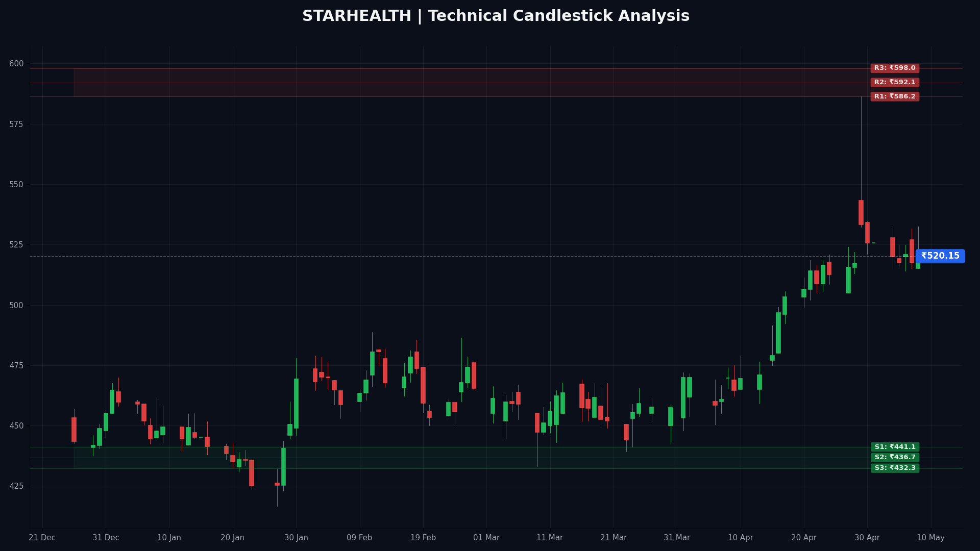Click the 31 Mar date label

click(677, 538)
